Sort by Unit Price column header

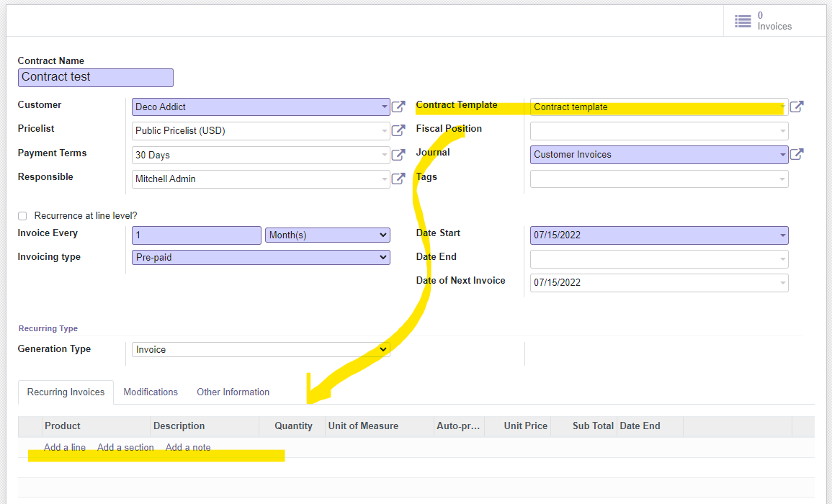518,426
